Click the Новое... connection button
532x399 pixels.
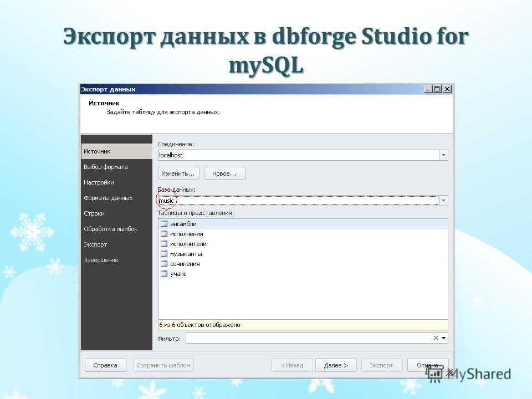tap(224, 173)
